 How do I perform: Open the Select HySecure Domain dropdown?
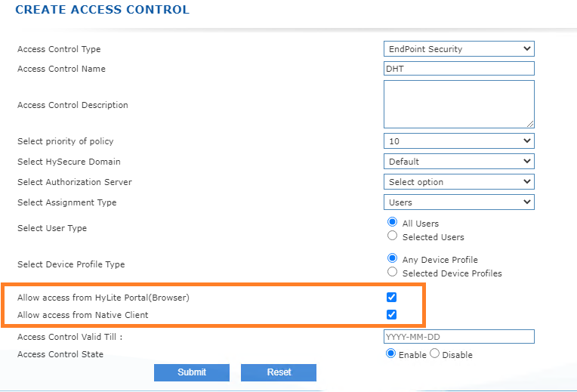[x=459, y=161]
